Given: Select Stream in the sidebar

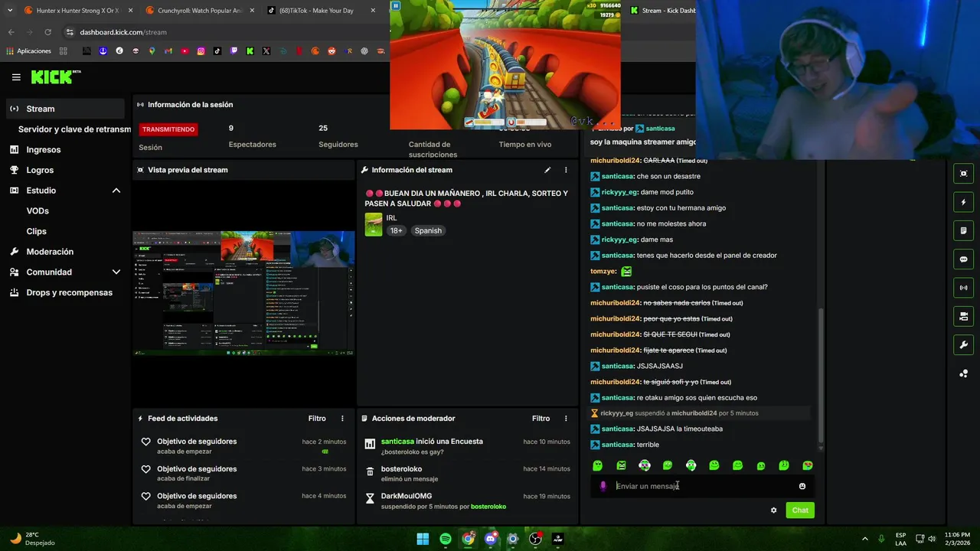Looking at the screenshot, I should coord(65,109).
